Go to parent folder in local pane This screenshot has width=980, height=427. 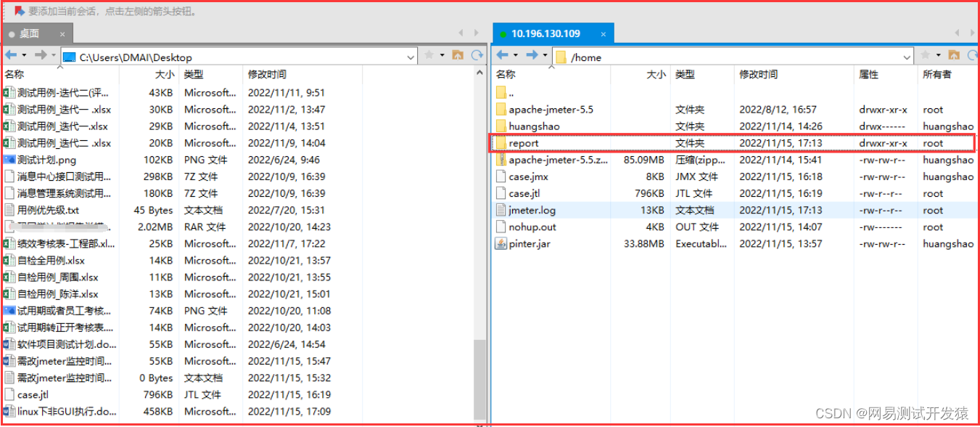coord(458,55)
